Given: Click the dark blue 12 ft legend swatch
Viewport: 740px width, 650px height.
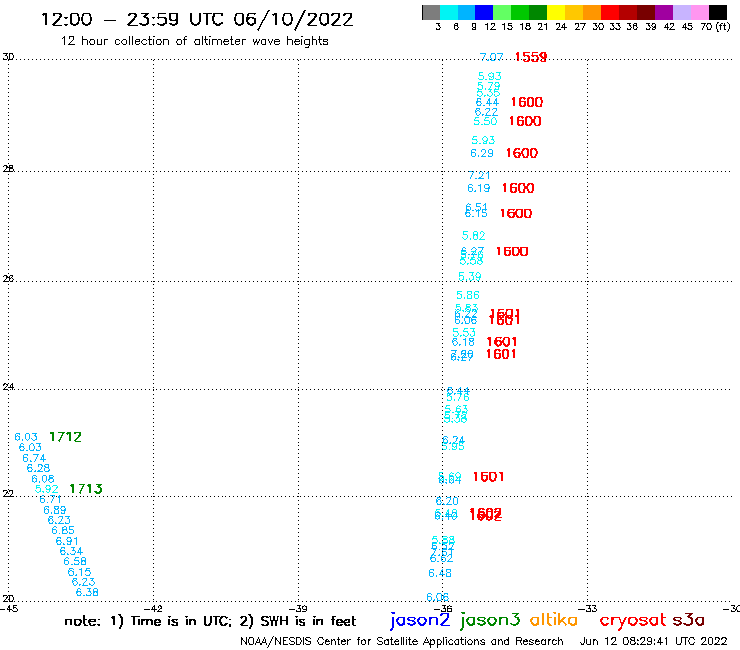Looking at the screenshot, I should pos(484,12).
